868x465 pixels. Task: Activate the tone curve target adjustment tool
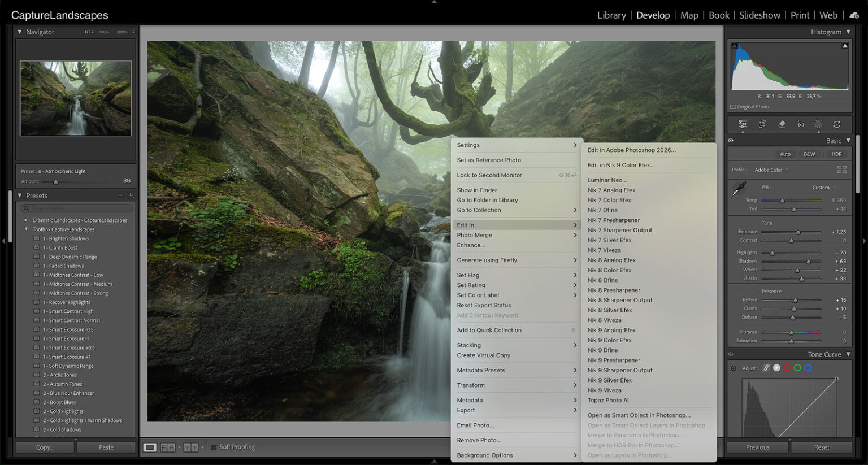(x=734, y=368)
